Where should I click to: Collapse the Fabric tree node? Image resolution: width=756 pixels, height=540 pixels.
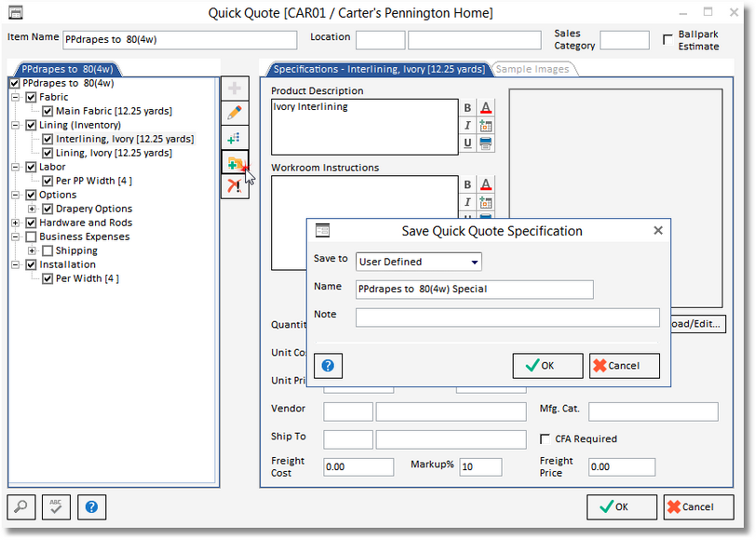16,98
